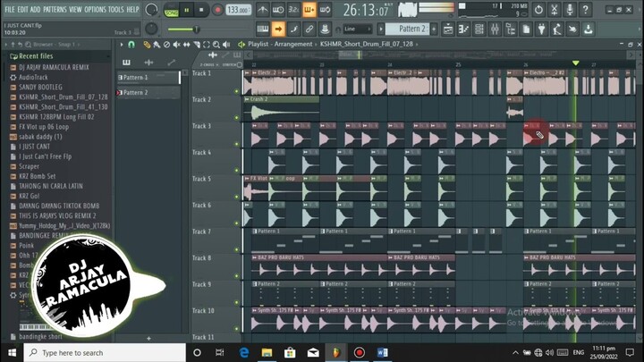
Task: Enable typing keyboard to piano icon
Action: point(263,29)
